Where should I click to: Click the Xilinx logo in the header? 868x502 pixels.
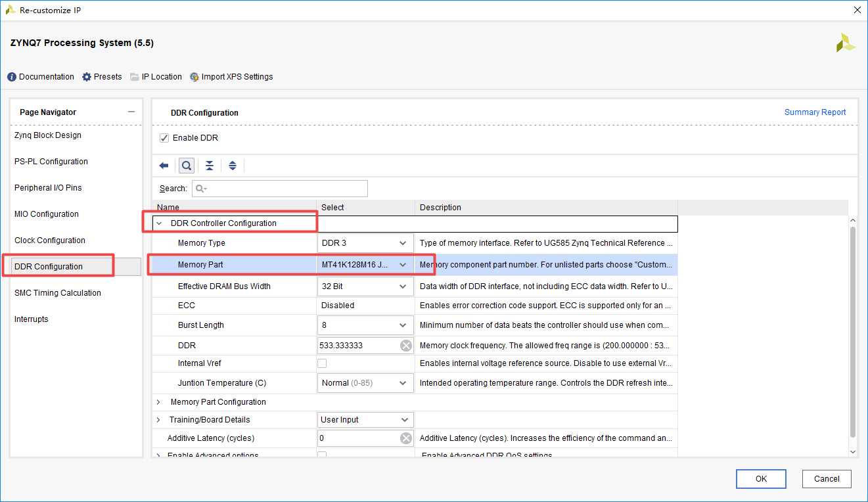point(845,43)
